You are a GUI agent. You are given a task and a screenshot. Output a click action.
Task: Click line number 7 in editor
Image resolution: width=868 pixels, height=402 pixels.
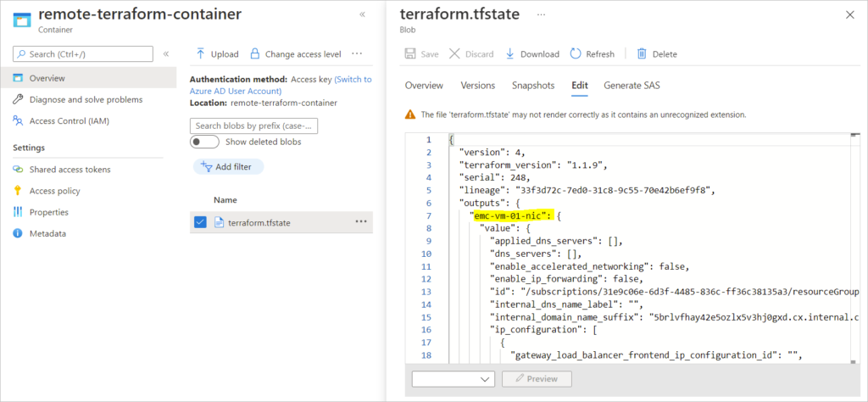coord(428,216)
